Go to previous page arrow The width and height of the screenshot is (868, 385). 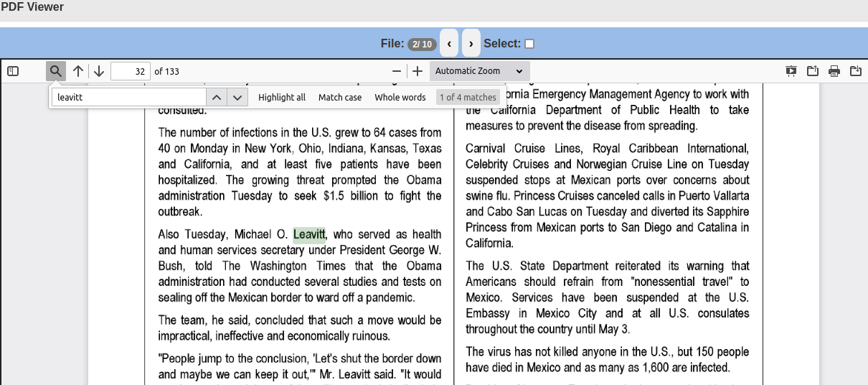pos(78,71)
